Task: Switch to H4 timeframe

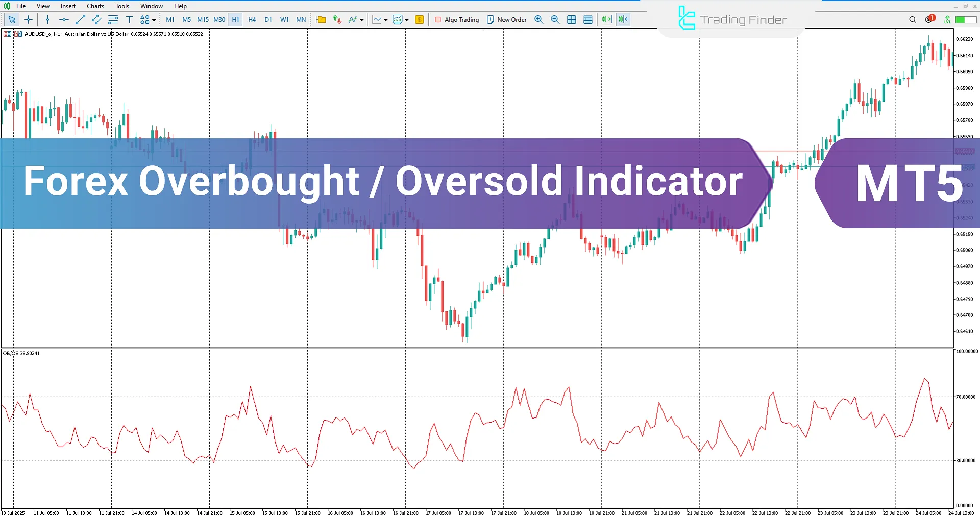Action: [252, 20]
